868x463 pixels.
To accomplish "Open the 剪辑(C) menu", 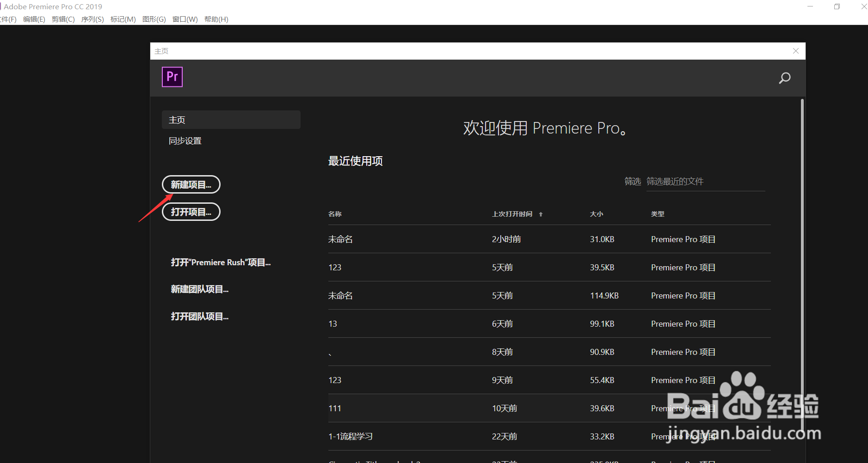I will (63, 19).
